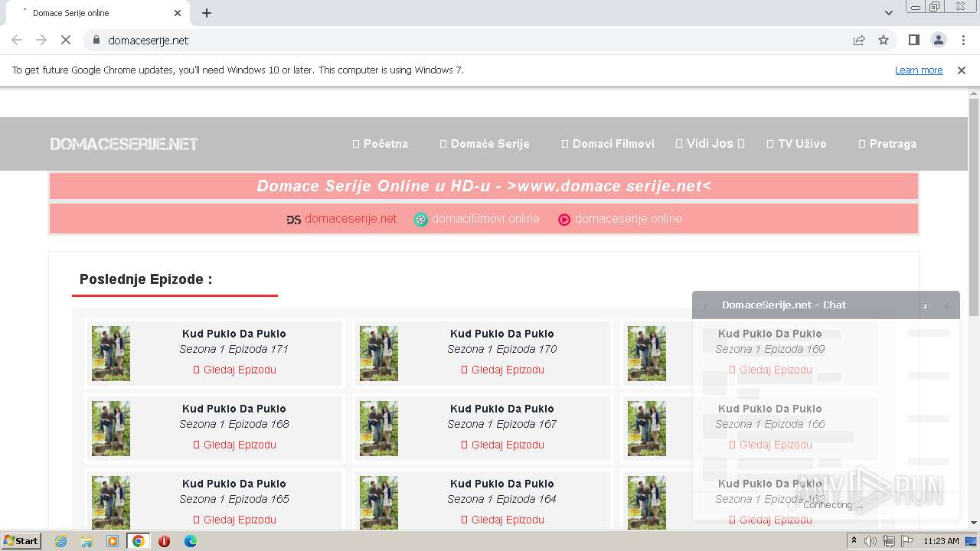This screenshot has height=551, width=980.
Task: Open the Chrome side panel
Action: (913, 40)
